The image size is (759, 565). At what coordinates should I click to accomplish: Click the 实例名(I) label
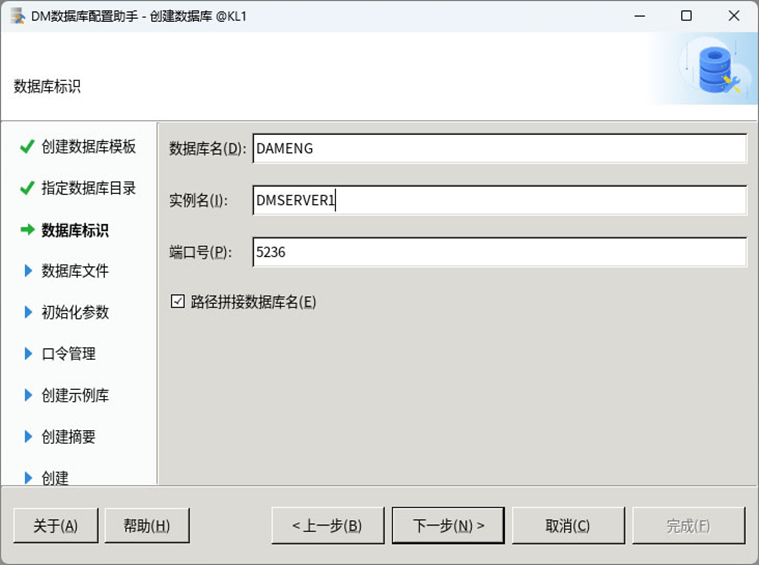pyautogui.click(x=198, y=200)
